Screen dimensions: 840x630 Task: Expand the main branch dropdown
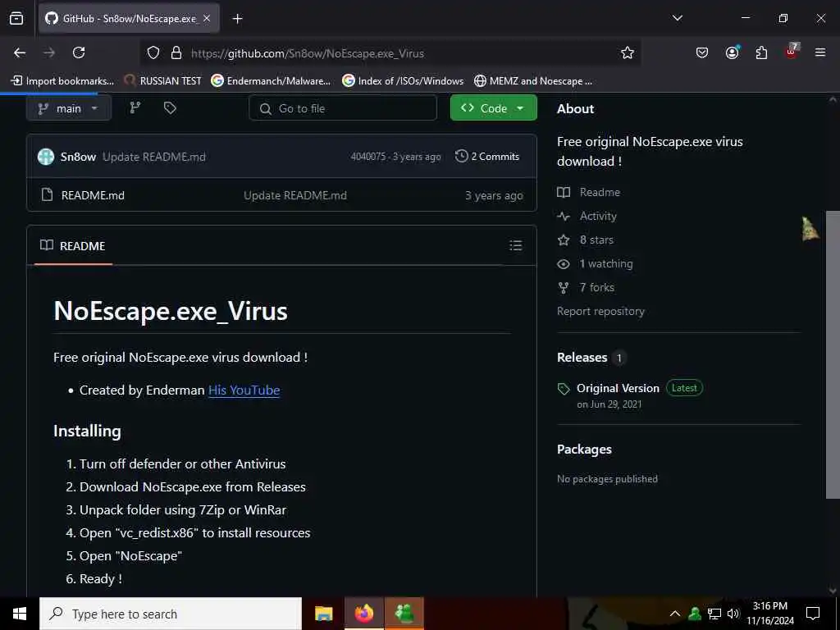(69, 108)
